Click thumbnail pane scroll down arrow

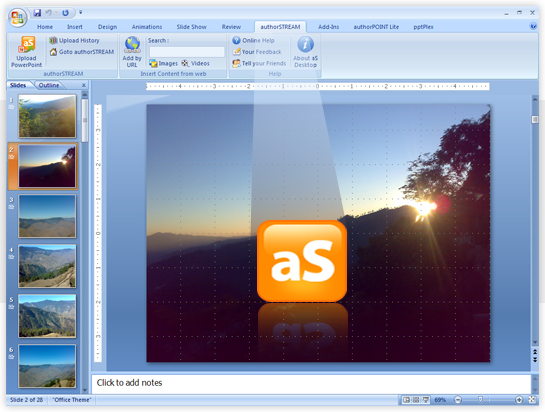click(85, 390)
